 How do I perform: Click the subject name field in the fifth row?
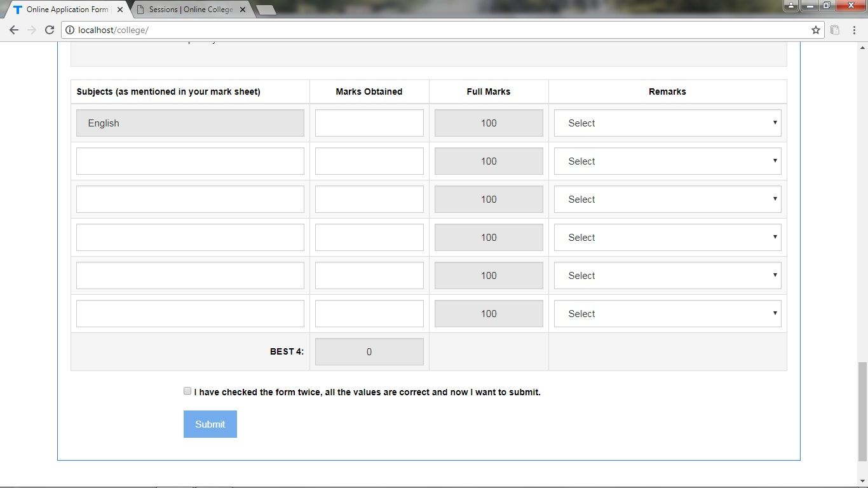pyautogui.click(x=190, y=276)
